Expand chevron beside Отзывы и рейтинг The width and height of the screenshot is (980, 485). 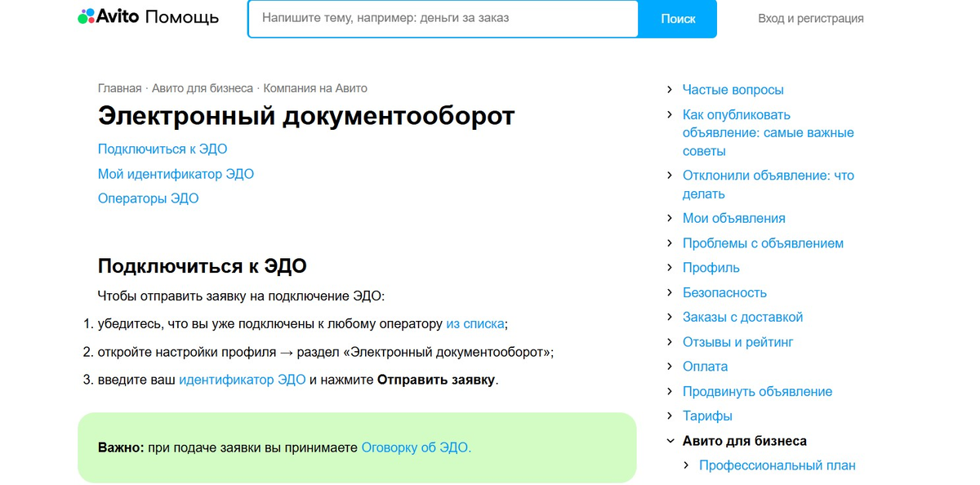coord(670,342)
